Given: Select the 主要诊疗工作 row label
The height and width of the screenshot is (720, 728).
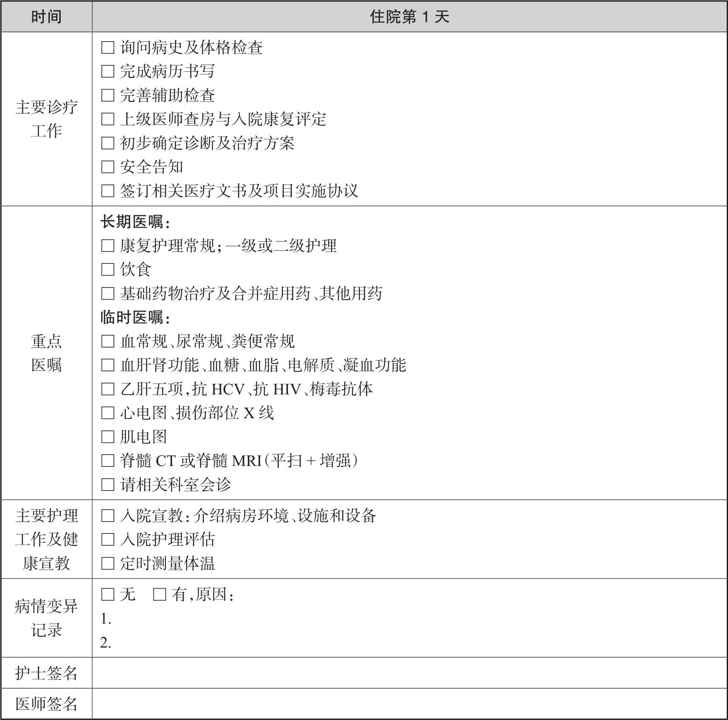Looking at the screenshot, I should point(46,119).
